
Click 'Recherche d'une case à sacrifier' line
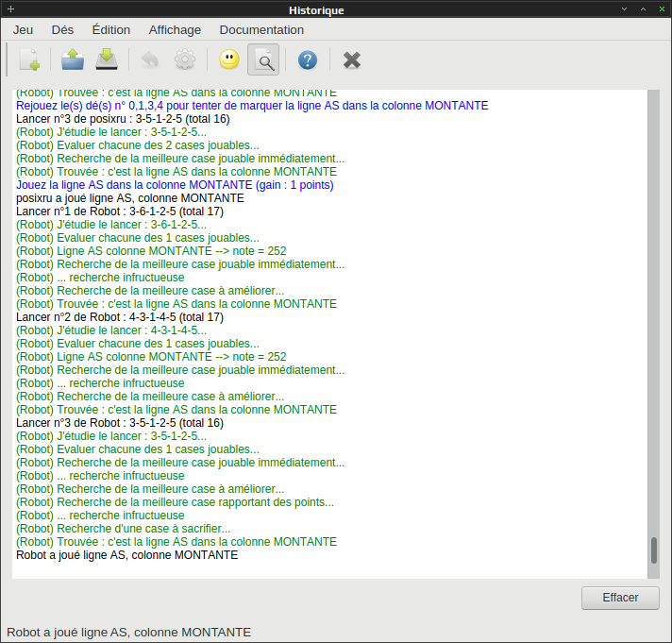point(123,529)
